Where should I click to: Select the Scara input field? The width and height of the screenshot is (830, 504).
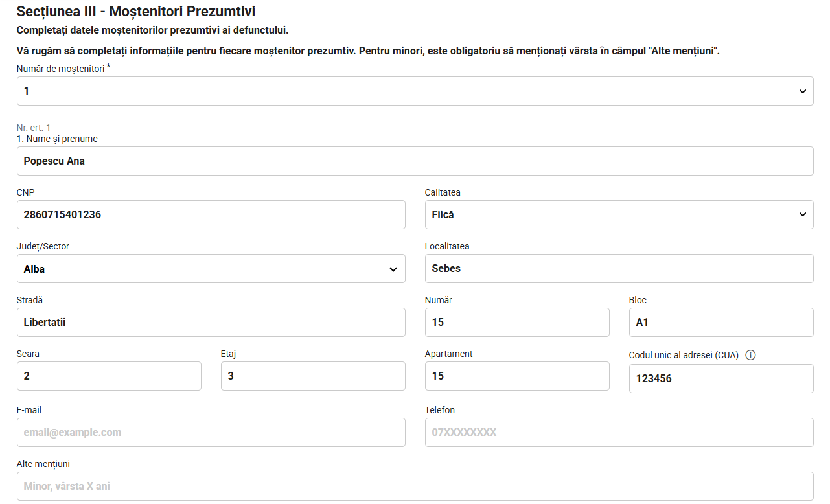[109, 376]
